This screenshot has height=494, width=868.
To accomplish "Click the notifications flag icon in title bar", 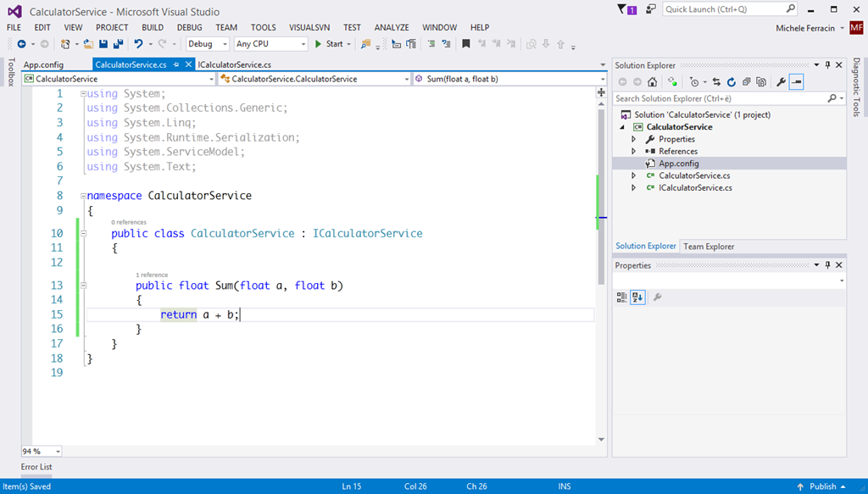I will (628, 10).
